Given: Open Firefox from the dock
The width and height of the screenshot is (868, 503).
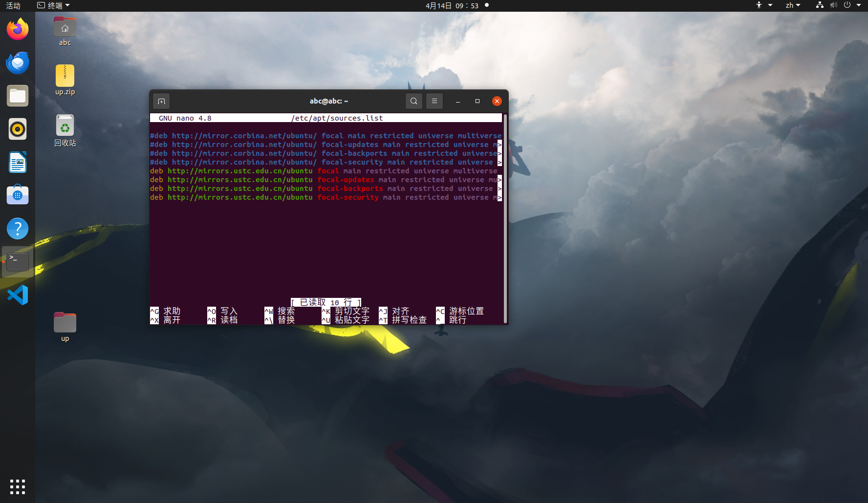Looking at the screenshot, I should click(17, 29).
